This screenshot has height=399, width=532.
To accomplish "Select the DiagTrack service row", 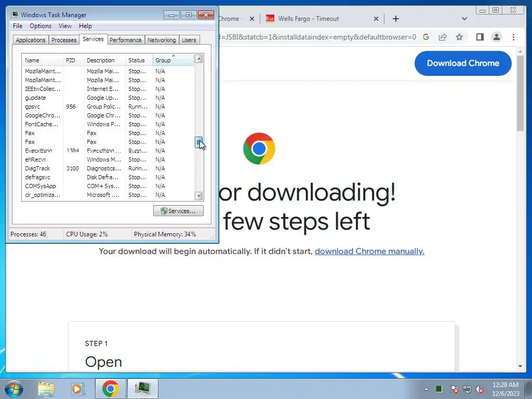I will 108,168.
